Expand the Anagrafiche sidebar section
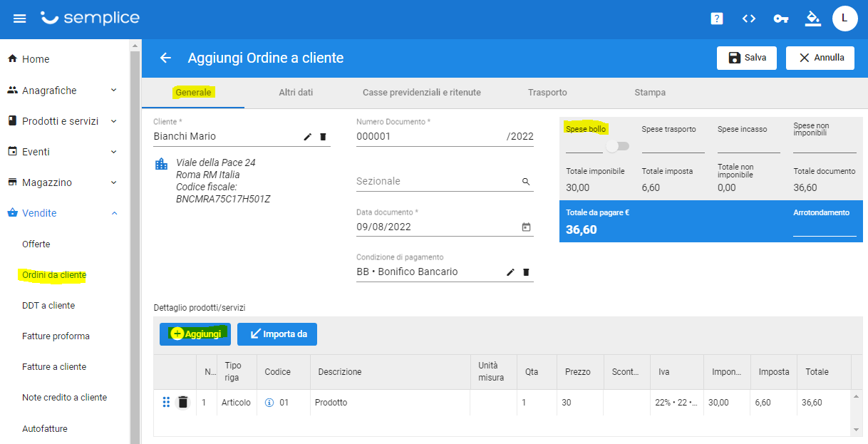This screenshot has width=868, height=444. tap(63, 91)
